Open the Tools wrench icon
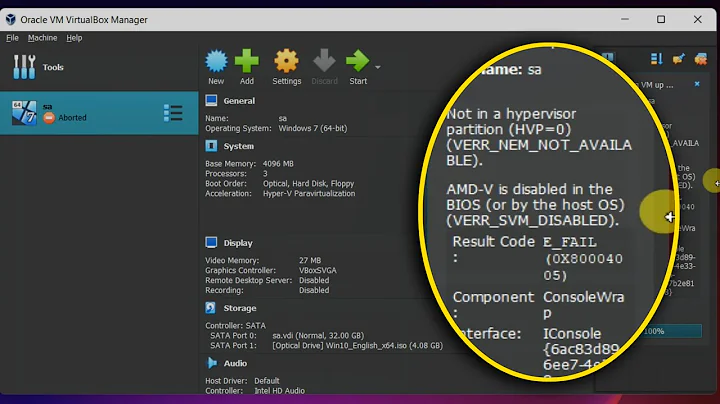The image size is (720, 404). (x=24, y=67)
